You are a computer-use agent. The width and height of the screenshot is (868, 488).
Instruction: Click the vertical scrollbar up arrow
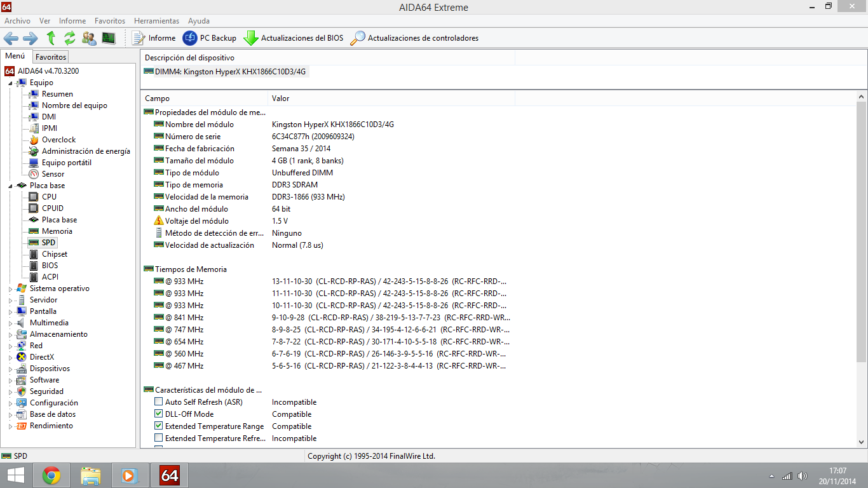(x=862, y=97)
